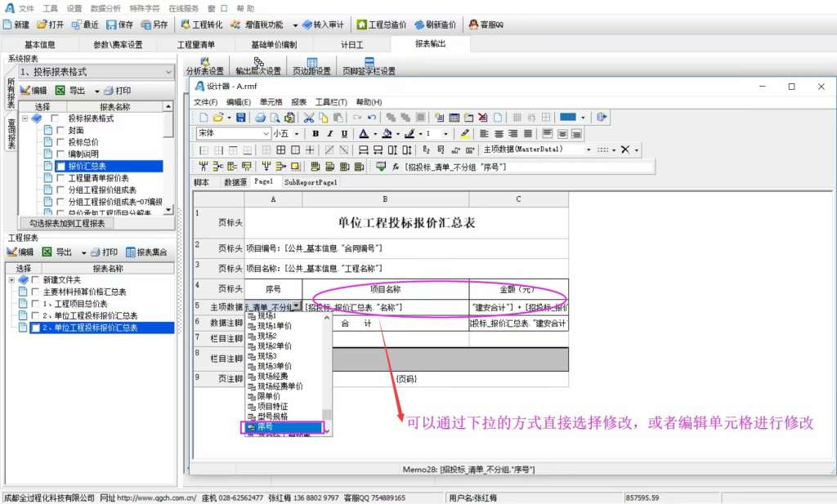Check the 1、工程项目总价表 checkbox

35,304
